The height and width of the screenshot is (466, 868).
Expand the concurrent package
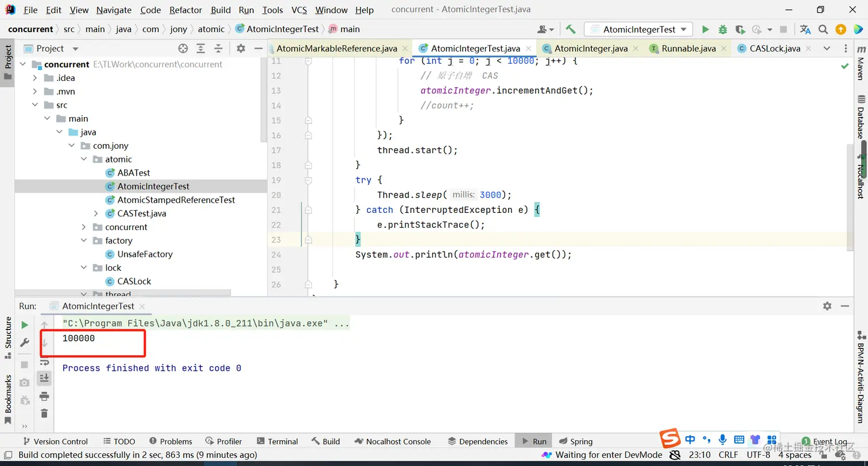(x=84, y=227)
